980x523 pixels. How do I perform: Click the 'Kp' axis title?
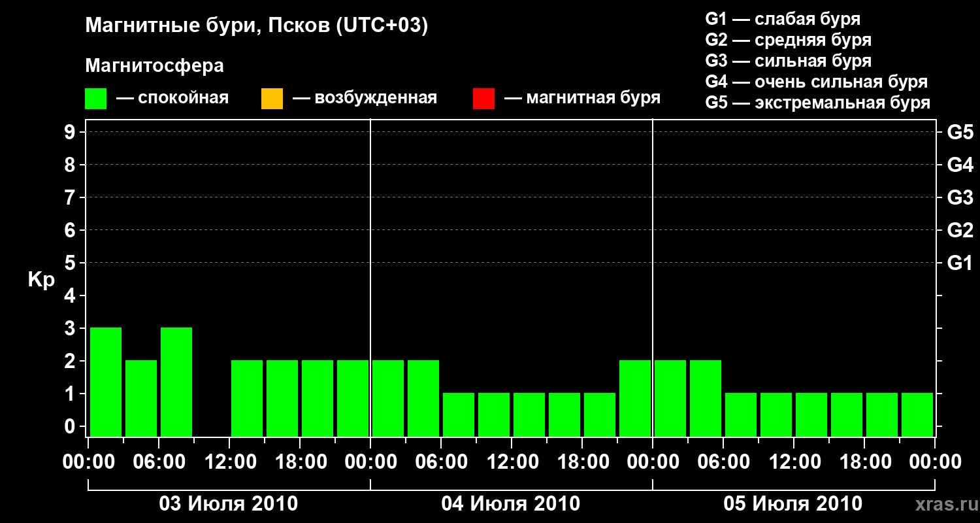(x=41, y=280)
